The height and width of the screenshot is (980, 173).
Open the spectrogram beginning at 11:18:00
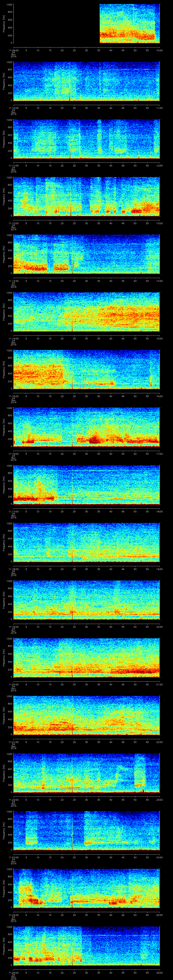pos(87,542)
